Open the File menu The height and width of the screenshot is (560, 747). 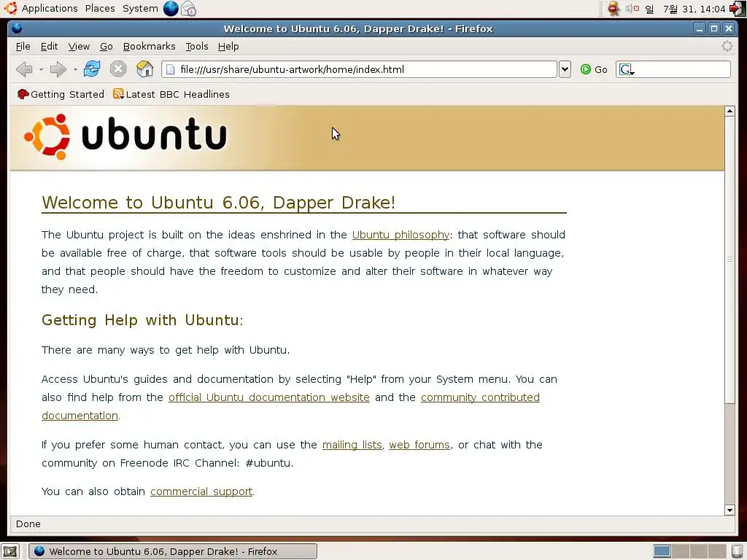coord(23,46)
